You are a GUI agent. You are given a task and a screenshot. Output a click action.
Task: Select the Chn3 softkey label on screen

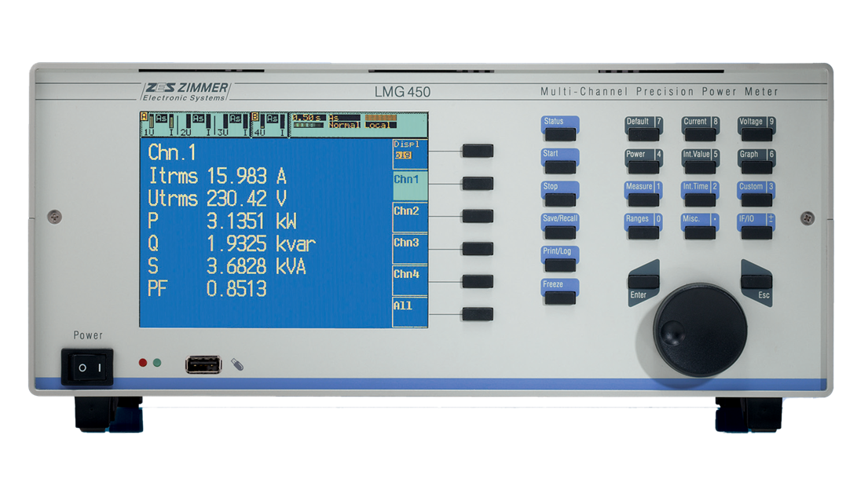point(409,248)
